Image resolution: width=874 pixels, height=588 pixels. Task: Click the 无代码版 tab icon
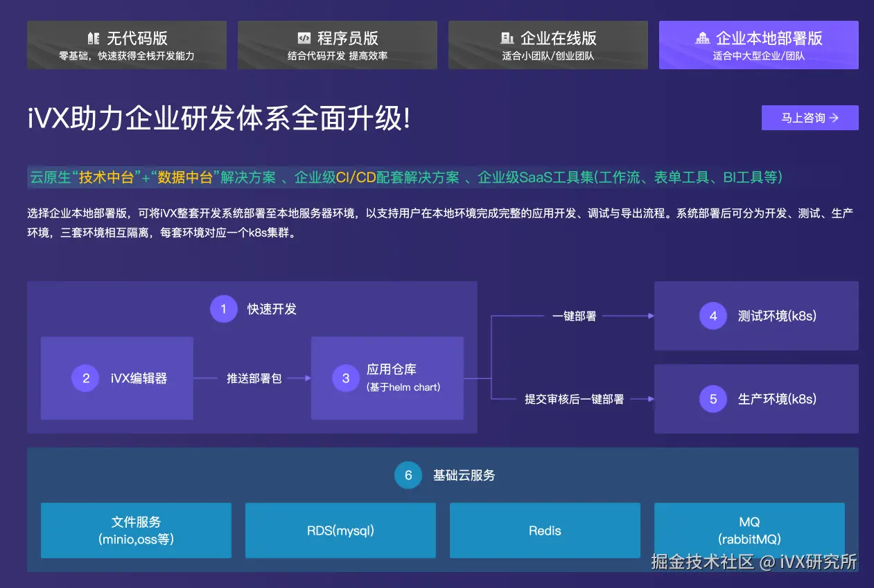point(94,38)
